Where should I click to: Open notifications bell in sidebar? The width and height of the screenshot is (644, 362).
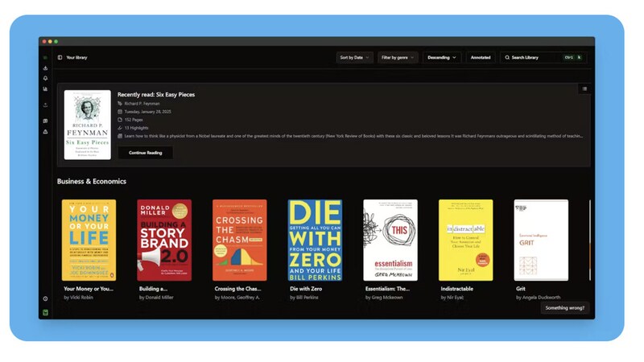tap(45, 78)
